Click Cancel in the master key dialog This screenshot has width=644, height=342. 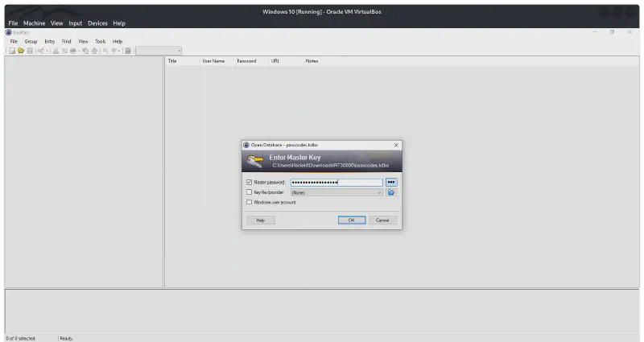coord(382,220)
